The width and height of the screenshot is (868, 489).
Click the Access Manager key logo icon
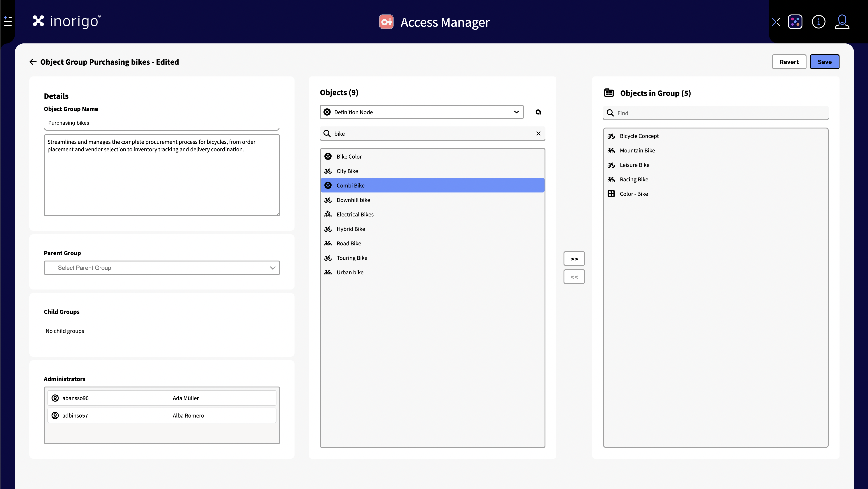386,22
